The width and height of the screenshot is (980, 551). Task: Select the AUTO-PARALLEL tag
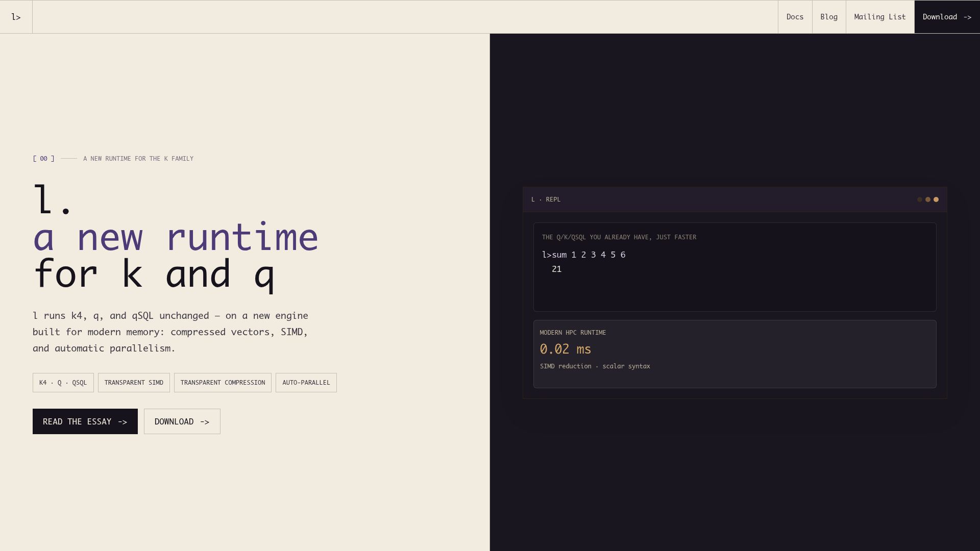(306, 383)
